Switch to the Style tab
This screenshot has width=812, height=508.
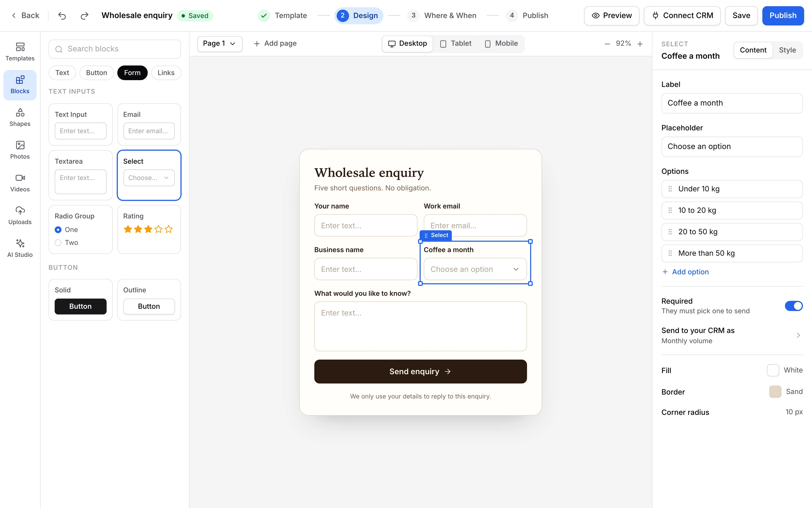(787, 50)
